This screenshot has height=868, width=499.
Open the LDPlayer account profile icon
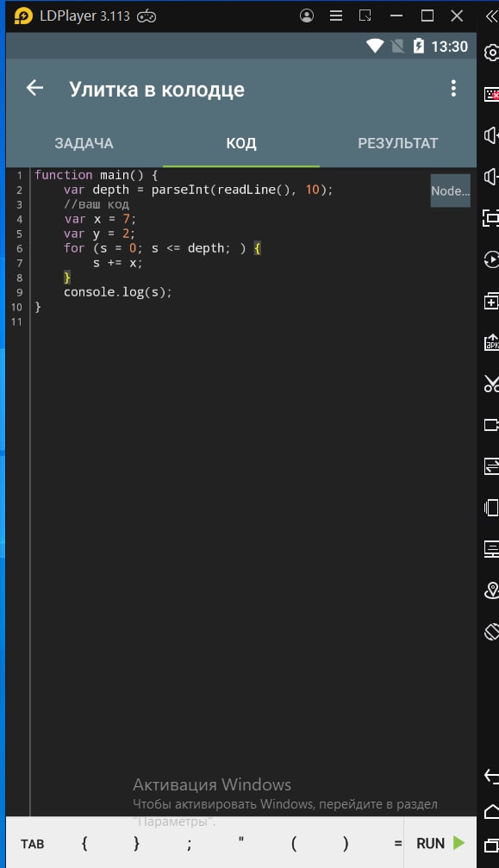click(307, 16)
